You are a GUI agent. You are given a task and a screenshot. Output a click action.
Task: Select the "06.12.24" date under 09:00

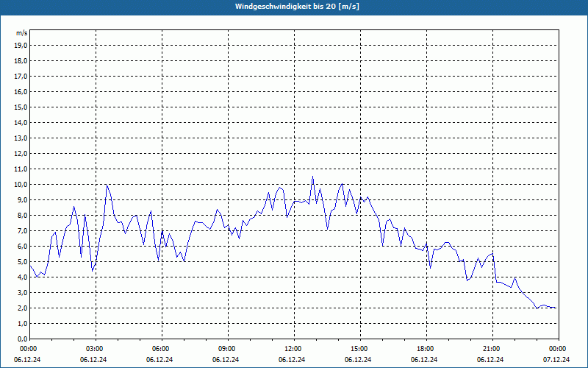click(226, 359)
